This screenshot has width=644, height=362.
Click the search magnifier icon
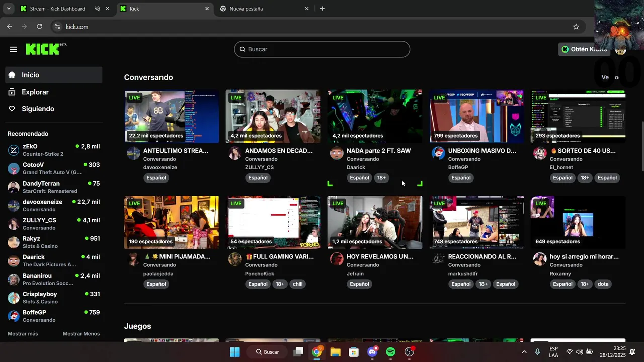243,49
